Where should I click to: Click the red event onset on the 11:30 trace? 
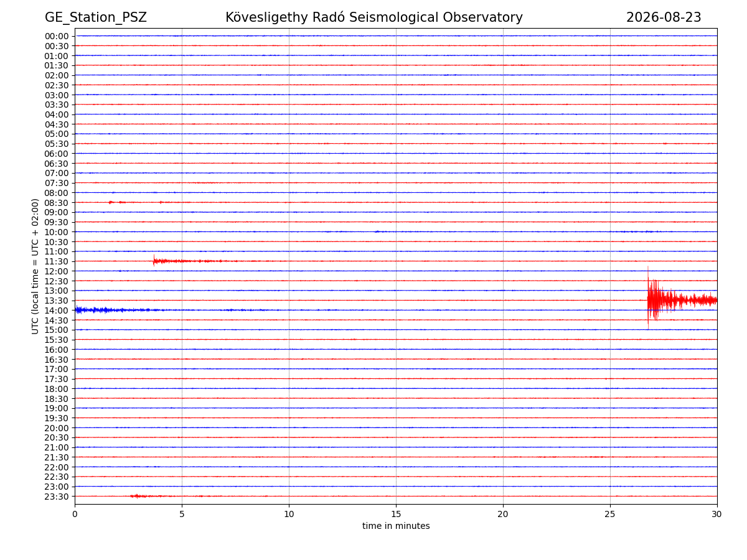click(154, 261)
